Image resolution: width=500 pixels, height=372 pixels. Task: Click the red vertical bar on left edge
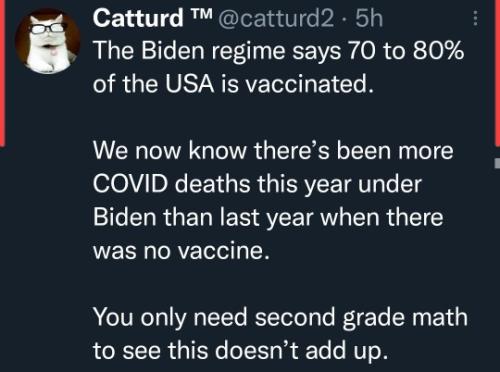pos(2,73)
